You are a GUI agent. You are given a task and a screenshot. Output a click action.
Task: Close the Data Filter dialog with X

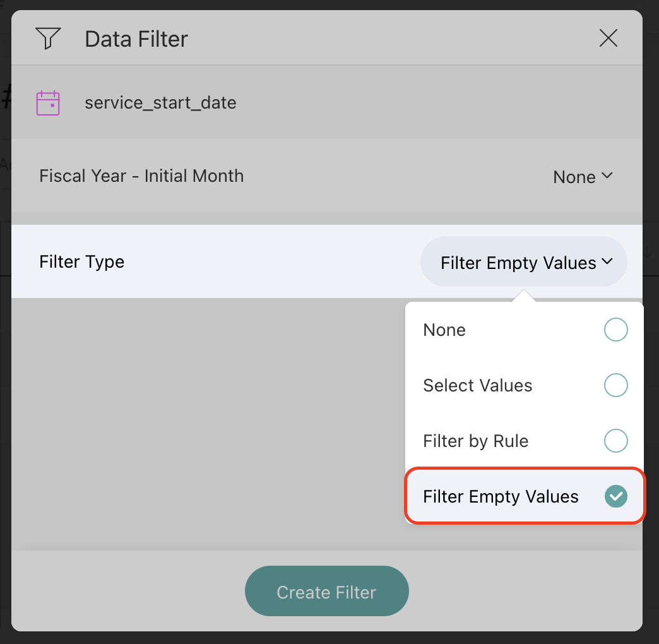(608, 39)
